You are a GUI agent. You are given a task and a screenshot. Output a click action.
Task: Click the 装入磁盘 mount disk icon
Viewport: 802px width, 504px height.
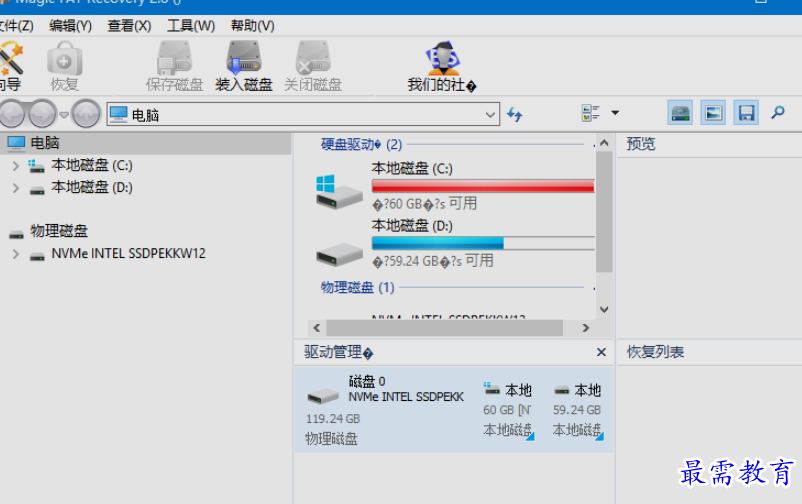coord(244,67)
